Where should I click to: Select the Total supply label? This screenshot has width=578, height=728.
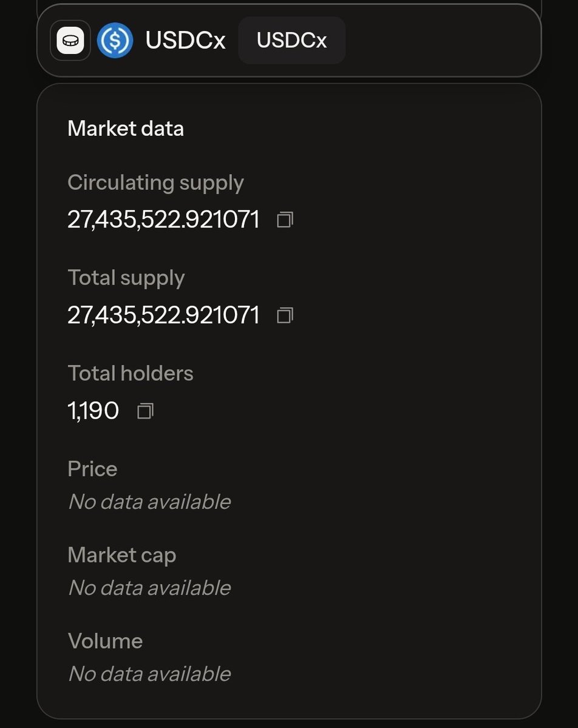click(x=126, y=278)
